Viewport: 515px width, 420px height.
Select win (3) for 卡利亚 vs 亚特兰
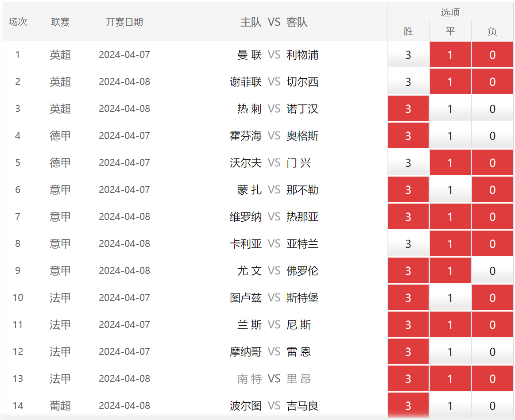[408, 243]
